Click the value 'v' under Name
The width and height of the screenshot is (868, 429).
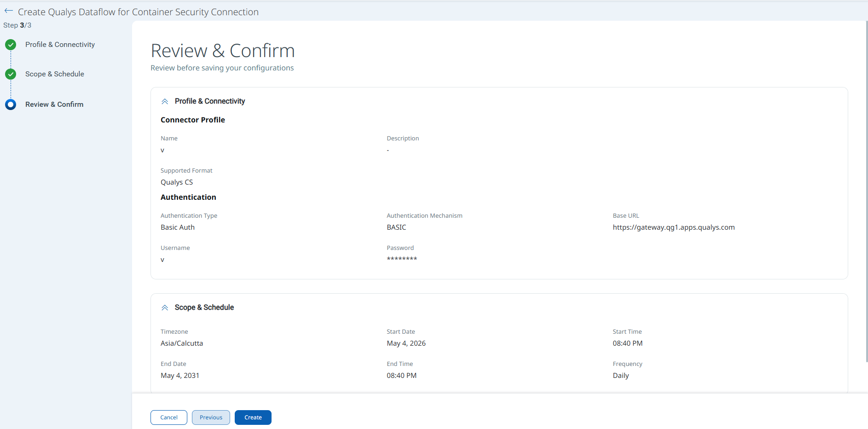pos(162,150)
